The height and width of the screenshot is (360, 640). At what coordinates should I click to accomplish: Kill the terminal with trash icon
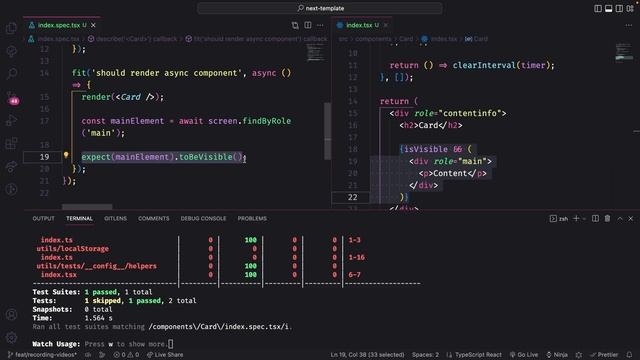point(607,219)
